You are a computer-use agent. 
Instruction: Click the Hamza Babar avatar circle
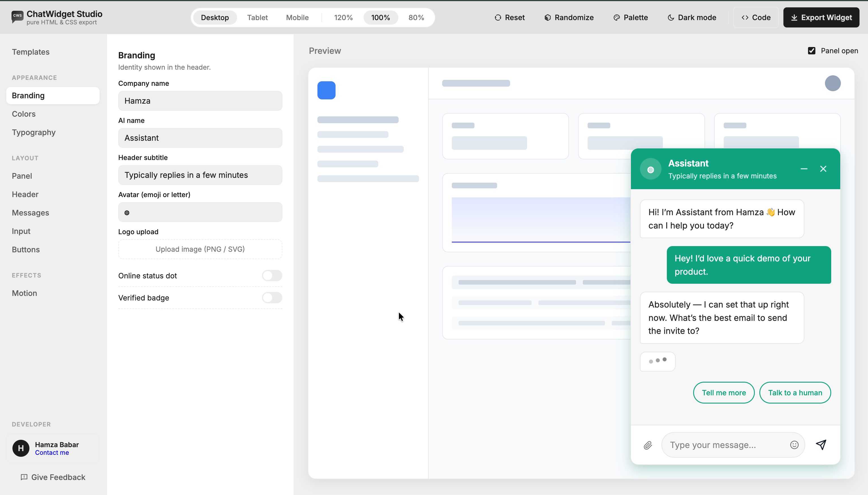[x=21, y=448]
